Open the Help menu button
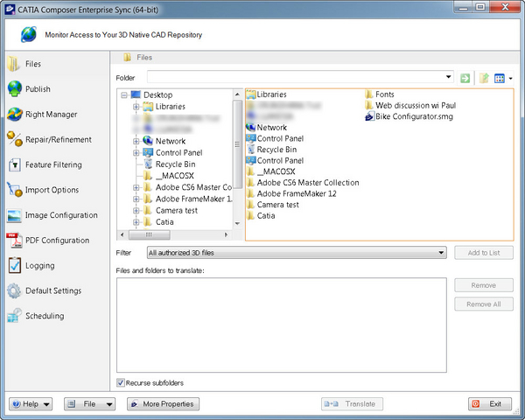Viewport: 525px width, 420px height. pyautogui.click(x=31, y=404)
